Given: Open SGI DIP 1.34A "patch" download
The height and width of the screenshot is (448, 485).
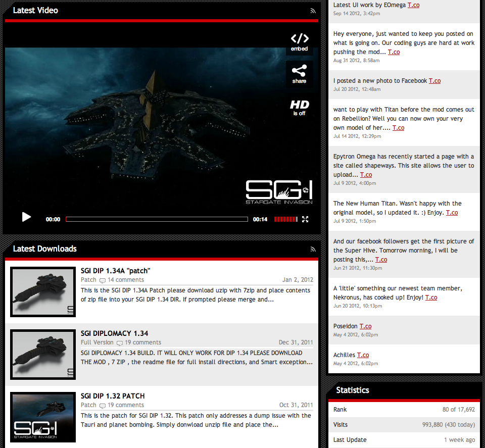Looking at the screenshot, I should tap(115, 271).
